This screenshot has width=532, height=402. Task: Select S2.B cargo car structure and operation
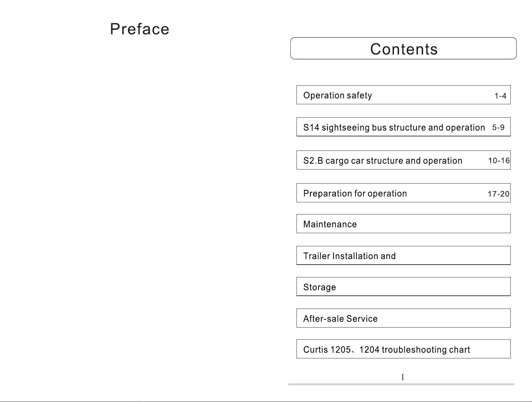pos(403,160)
